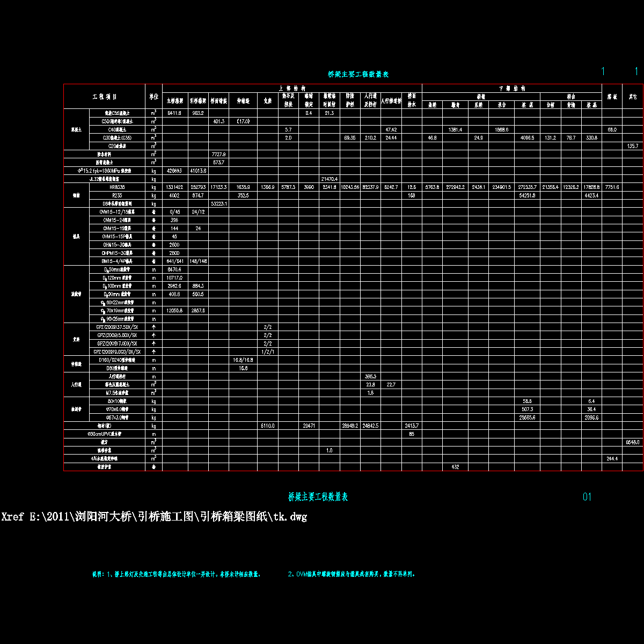This screenshot has height=644, width=644.
Task: Click the 单位 column header
Action: tap(154, 97)
